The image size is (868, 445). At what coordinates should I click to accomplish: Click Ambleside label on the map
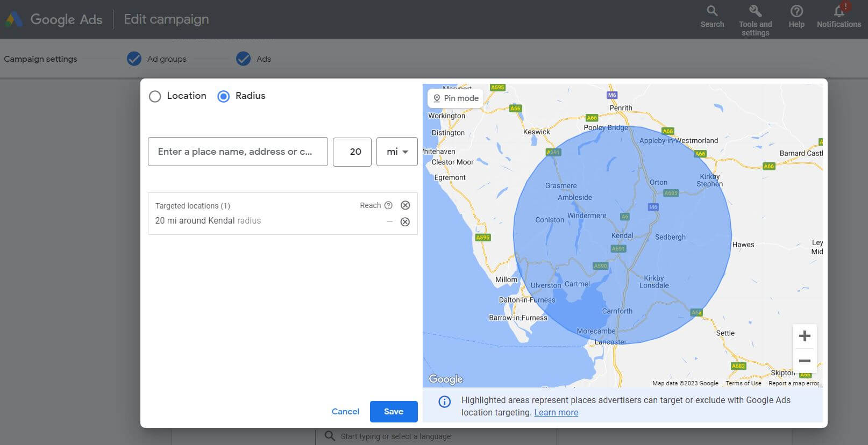click(x=574, y=197)
